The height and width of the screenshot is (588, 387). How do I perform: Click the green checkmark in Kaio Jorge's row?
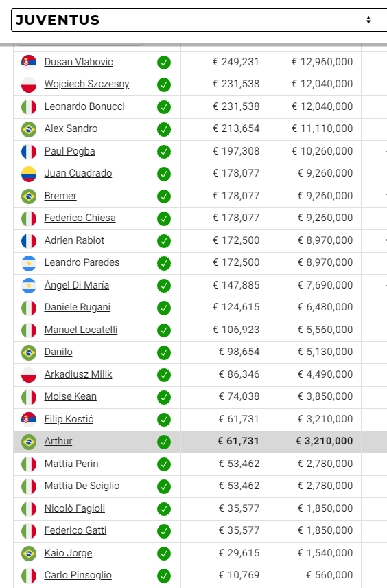(x=164, y=553)
